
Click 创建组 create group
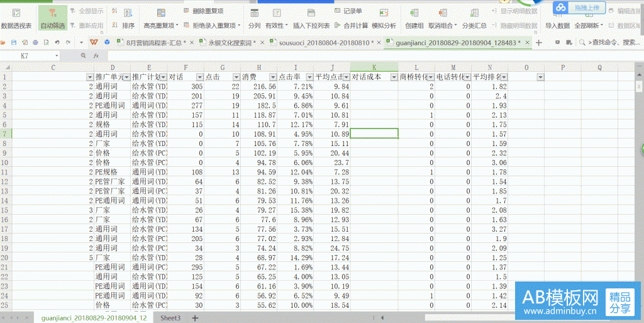[414, 18]
